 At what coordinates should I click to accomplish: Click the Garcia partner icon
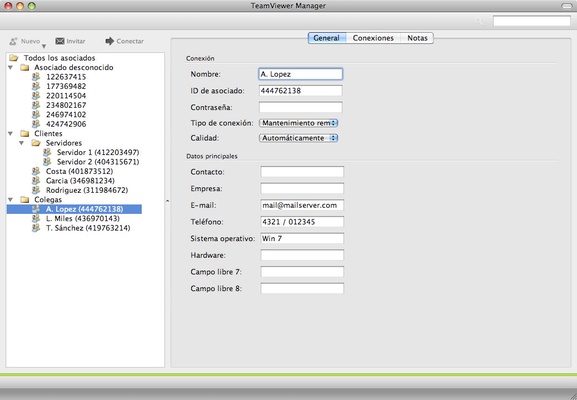pos(36,180)
